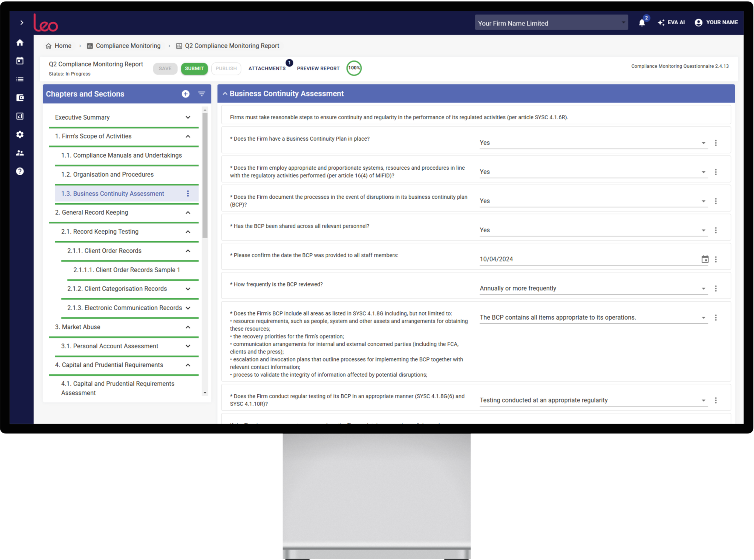Add a chapter with the plus icon
Screen dimensions: 754x560
pos(185,94)
